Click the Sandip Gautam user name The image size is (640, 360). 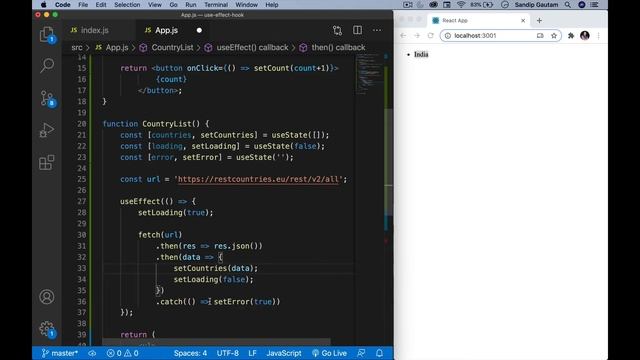point(536,5)
